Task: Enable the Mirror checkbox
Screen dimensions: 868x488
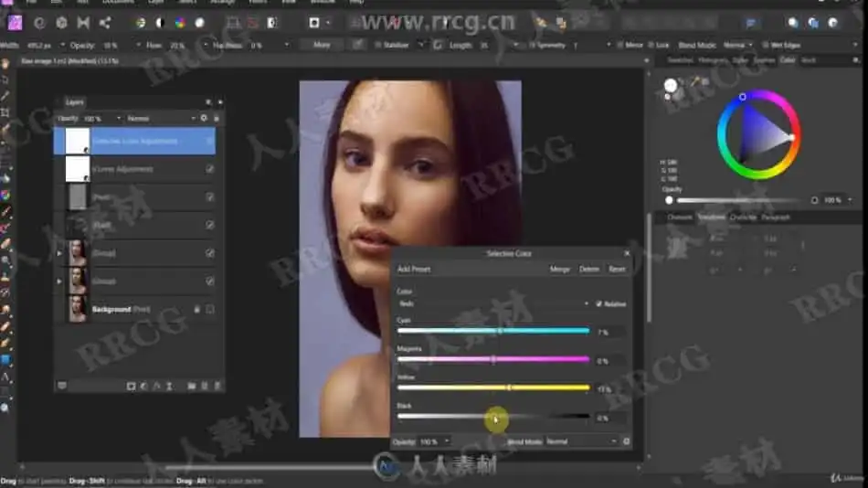Action: coord(620,45)
